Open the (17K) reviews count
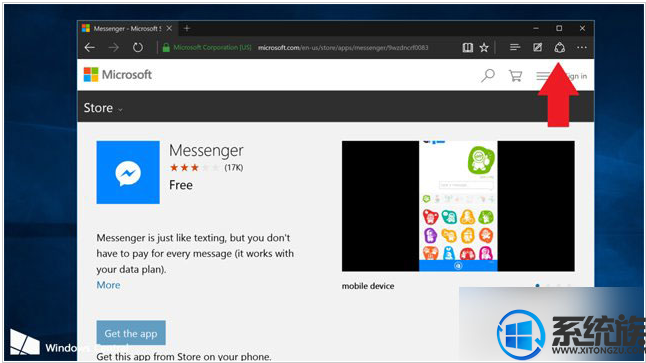 pyautogui.click(x=234, y=167)
